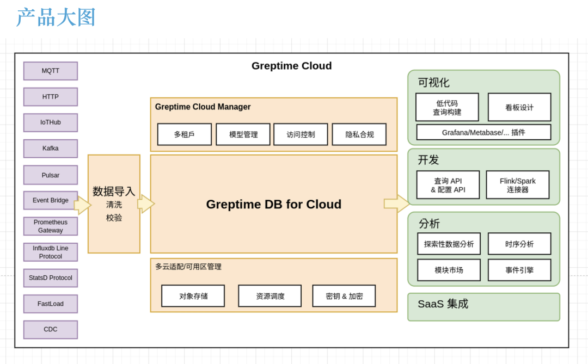588x364 pixels.
Task: Click the Kafka ingestion block
Action: coord(50,148)
